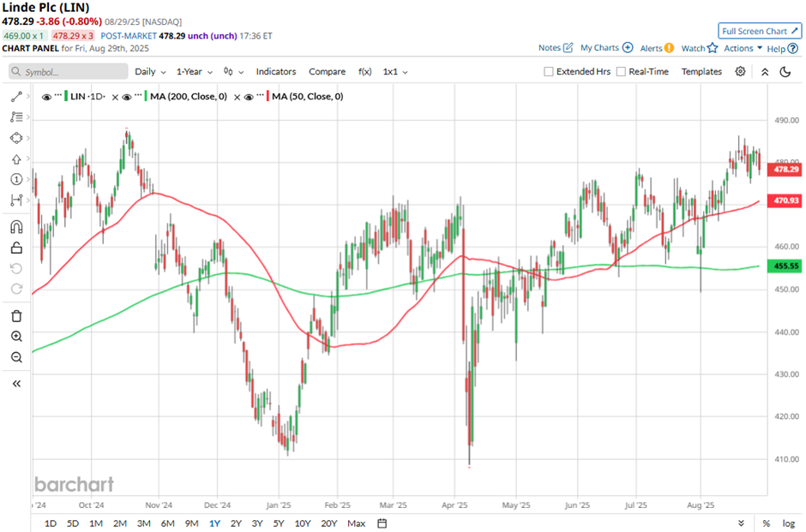Expand trend line tool options
Screen dimensions: 806x532
click(27, 97)
